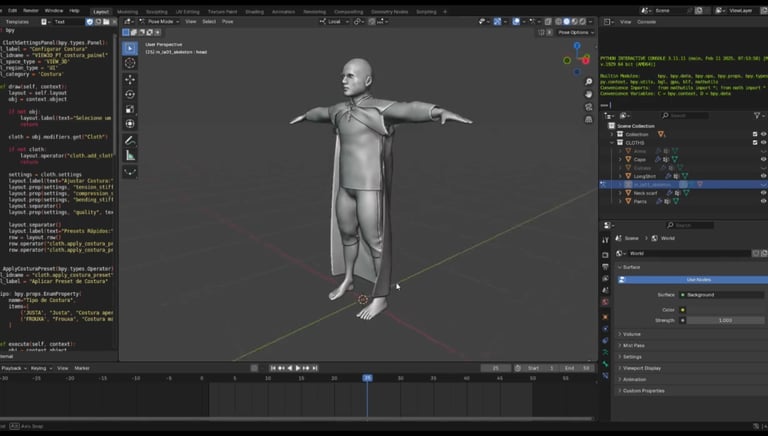Viewport: 768px width, 436px height.
Task: Open the Object Data armature properties tab
Action: tap(605, 352)
